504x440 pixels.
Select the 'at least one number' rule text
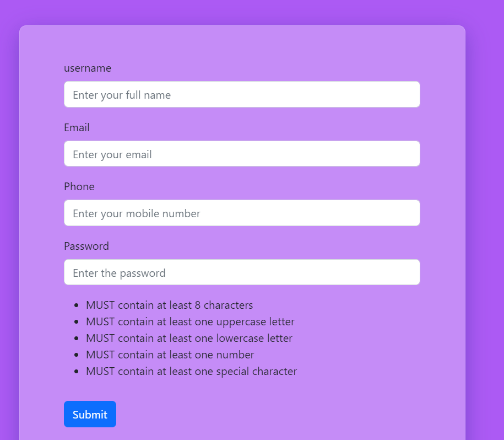click(x=205, y=355)
